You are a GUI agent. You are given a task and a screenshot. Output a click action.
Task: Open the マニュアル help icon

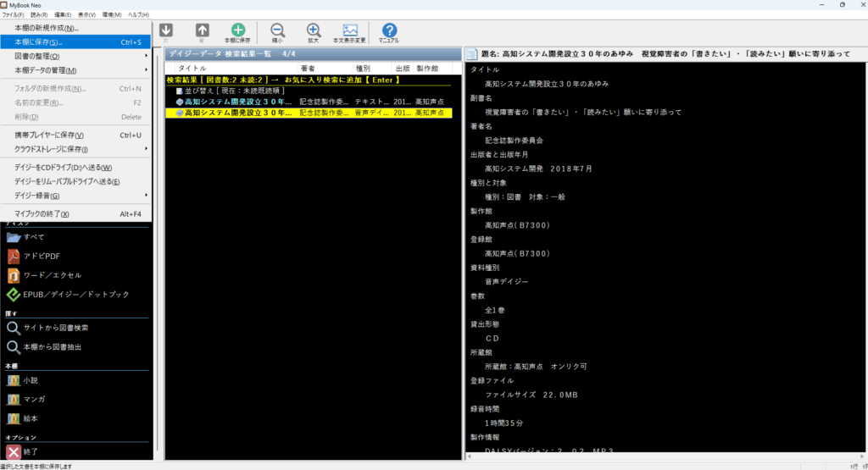pyautogui.click(x=389, y=32)
